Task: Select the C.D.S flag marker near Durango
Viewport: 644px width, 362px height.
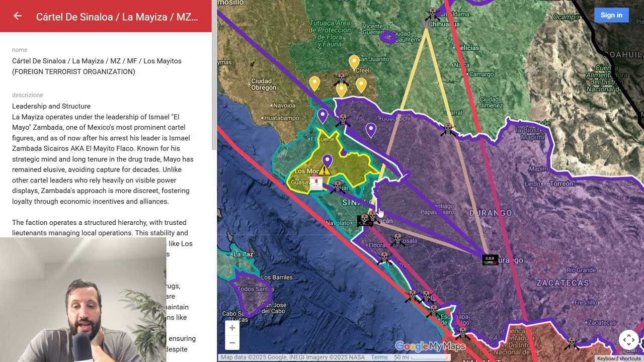Action: (x=490, y=259)
